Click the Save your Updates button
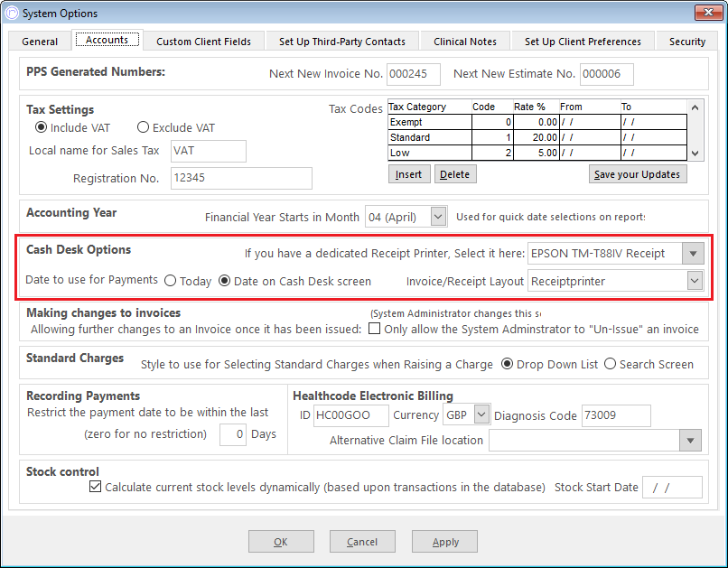Image resolution: width=728 pixels, height=568 pixels. click(x=638, y=174)
